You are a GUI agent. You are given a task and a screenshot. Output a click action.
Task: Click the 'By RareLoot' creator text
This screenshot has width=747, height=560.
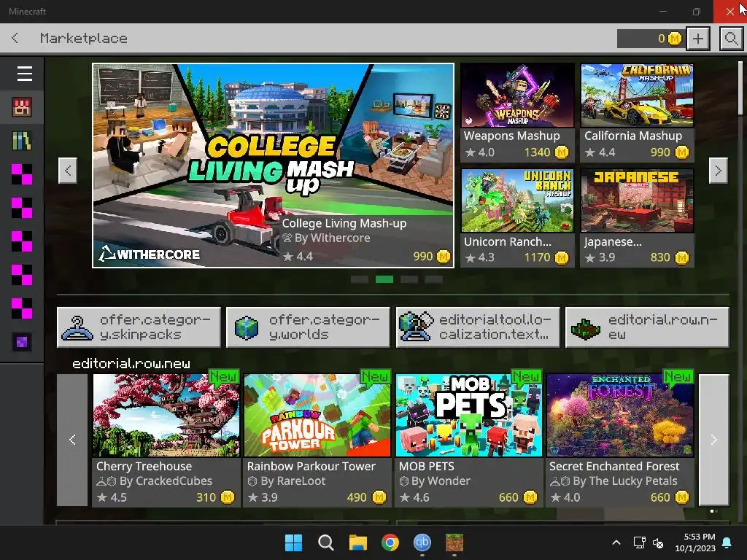tap(293, 481)
